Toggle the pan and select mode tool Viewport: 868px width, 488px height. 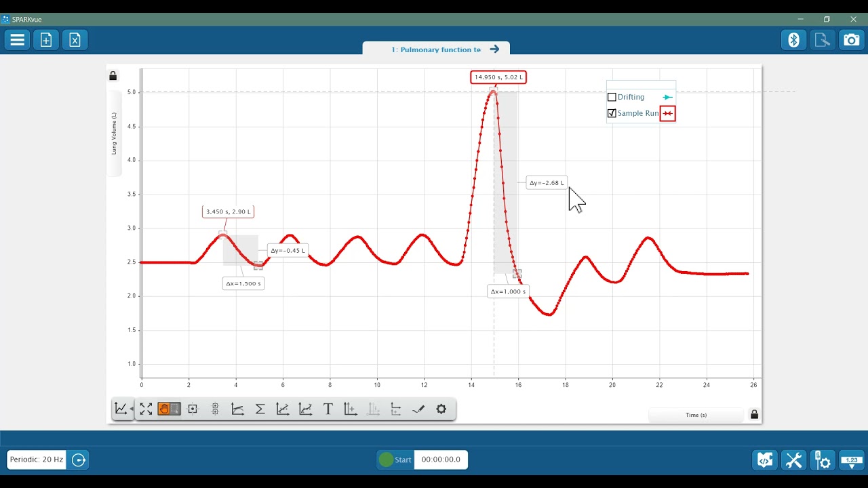[169, 409]
